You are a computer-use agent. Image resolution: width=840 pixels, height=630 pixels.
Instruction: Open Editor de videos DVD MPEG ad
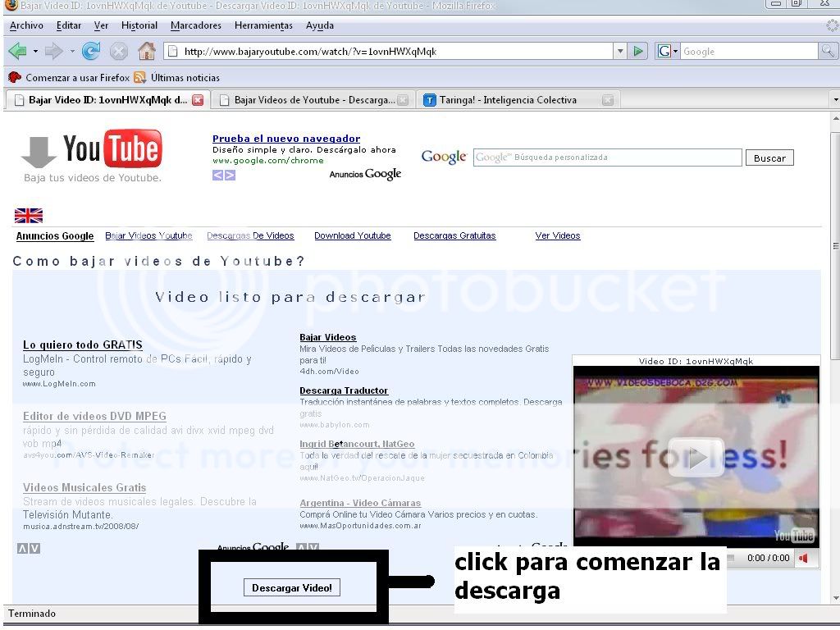point(94,416)
